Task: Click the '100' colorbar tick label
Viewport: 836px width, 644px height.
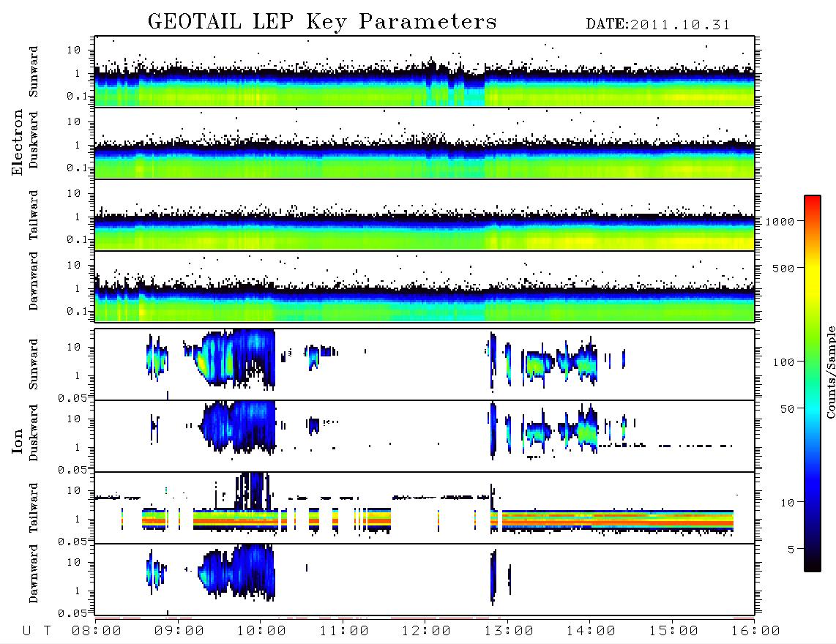Action: 783,362
